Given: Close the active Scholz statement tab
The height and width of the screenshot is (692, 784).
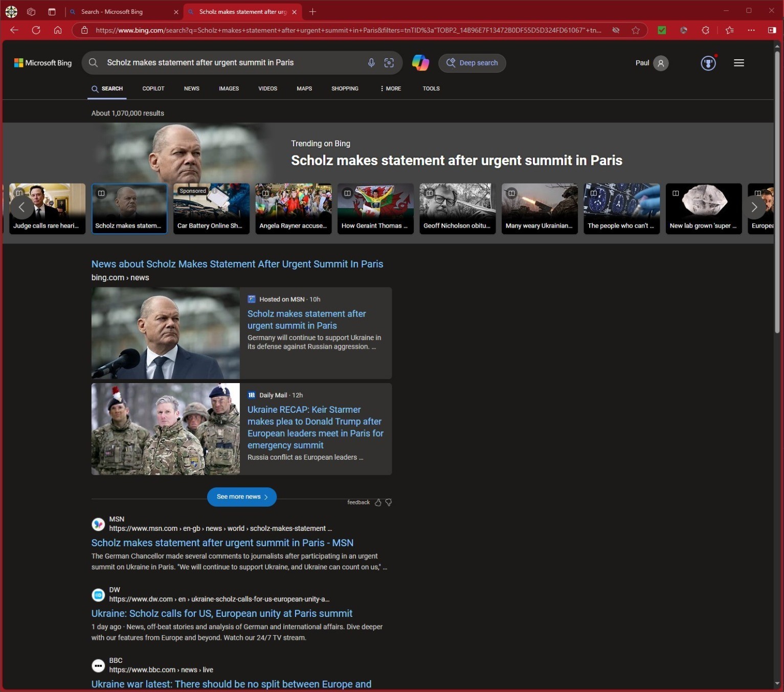Looking at the screenshot, I should (294, 12).
